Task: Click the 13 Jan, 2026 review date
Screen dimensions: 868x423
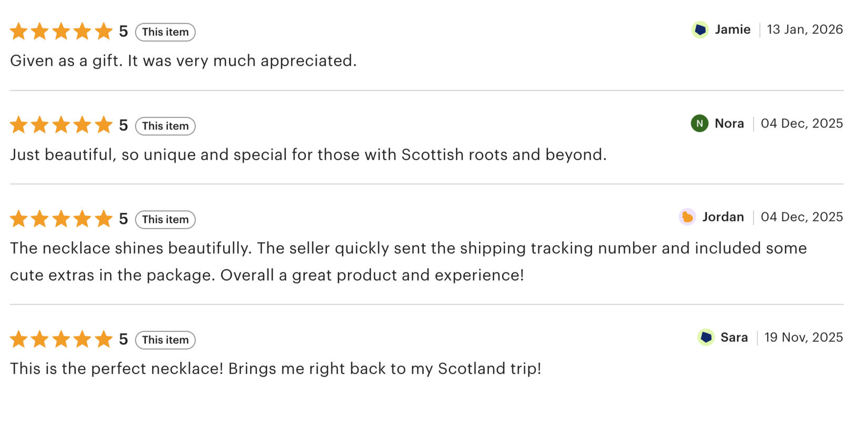Action: pos(804,29)
